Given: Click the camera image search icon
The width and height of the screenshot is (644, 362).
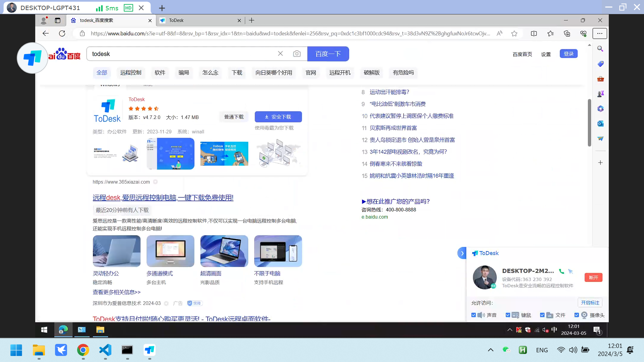Looking at the screenshot, I should click(297, 54).
